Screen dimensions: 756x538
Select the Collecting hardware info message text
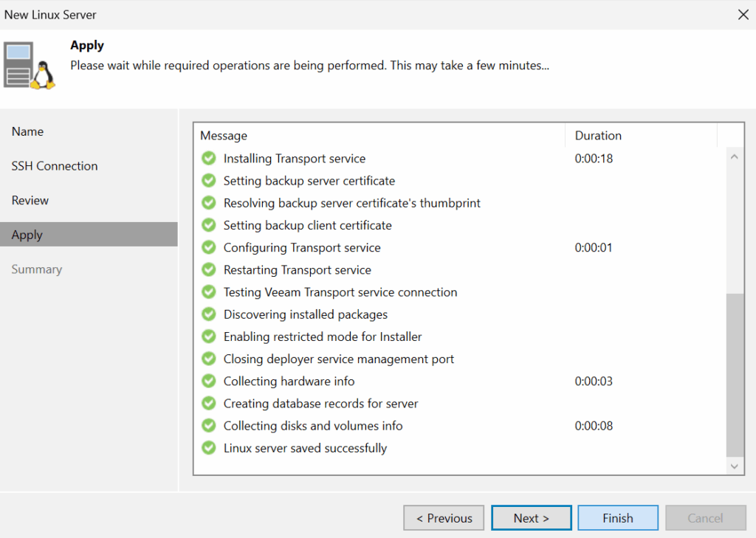(x=289, y=382)
